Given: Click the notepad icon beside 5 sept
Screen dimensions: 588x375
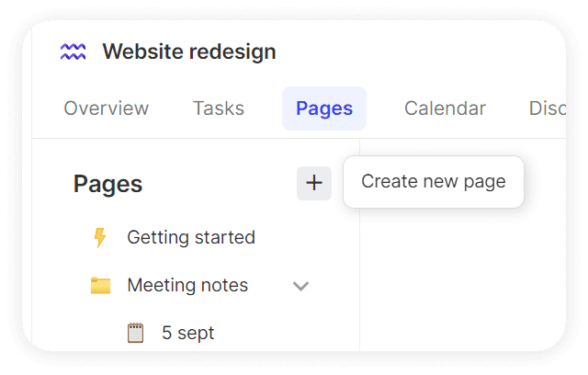Looking at the screenshot, I should [135, 333].
